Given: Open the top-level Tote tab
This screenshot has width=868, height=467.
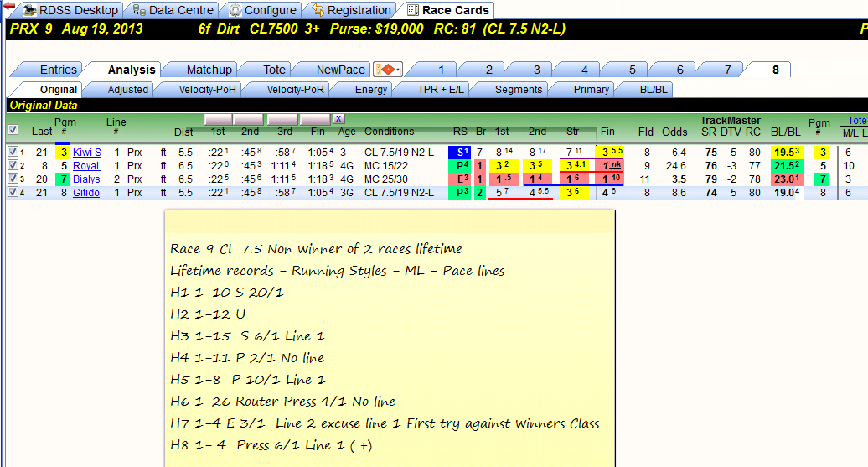Looking at the screenshot, I should [x=274, y=70].
